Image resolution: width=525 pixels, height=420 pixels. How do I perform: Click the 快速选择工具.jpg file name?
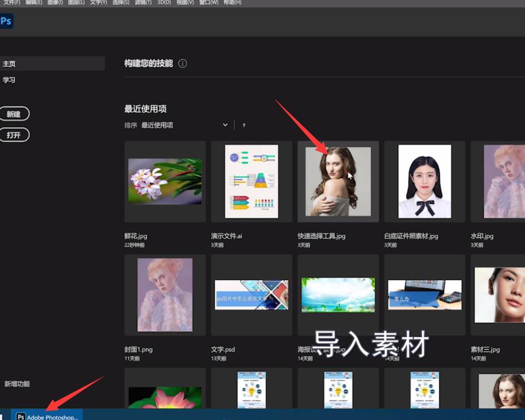pos(321,236)
